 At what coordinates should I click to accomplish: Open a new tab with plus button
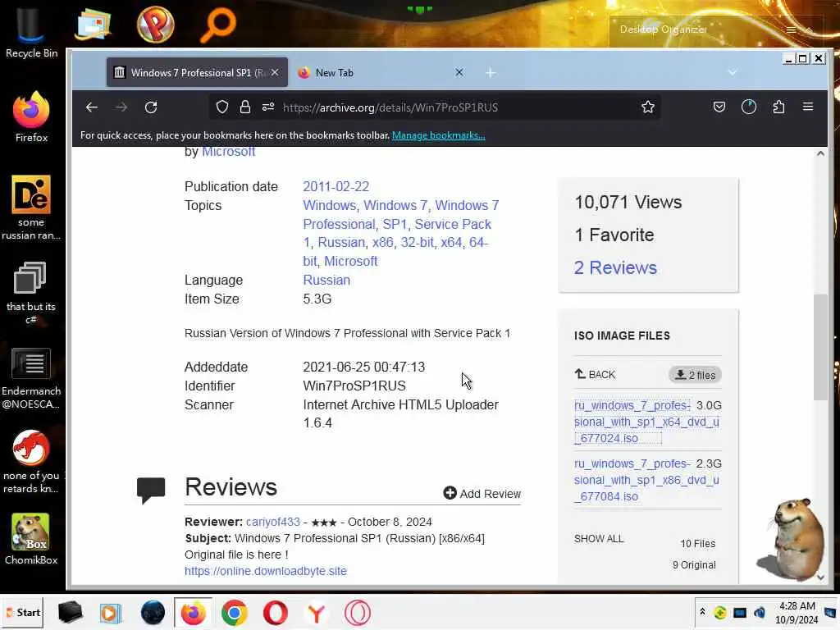pos(491,73)
